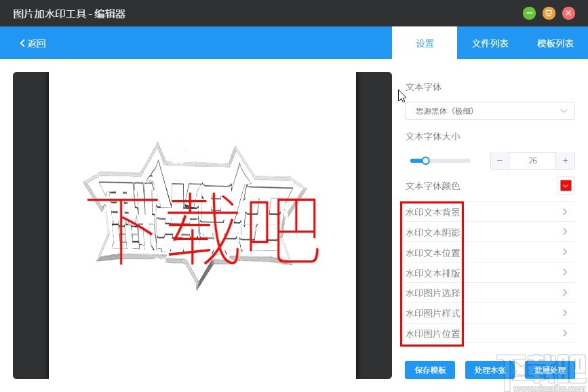This screenshot has height=392, width=588.
Task: Click the font size value field showing 26
Action: point(532,160)
